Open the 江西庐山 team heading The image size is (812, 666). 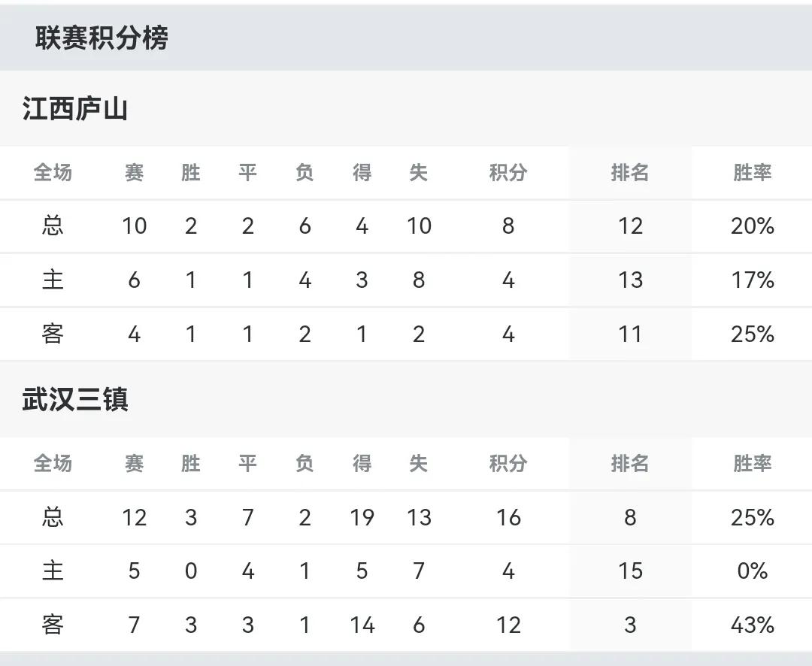pos(75,109)
